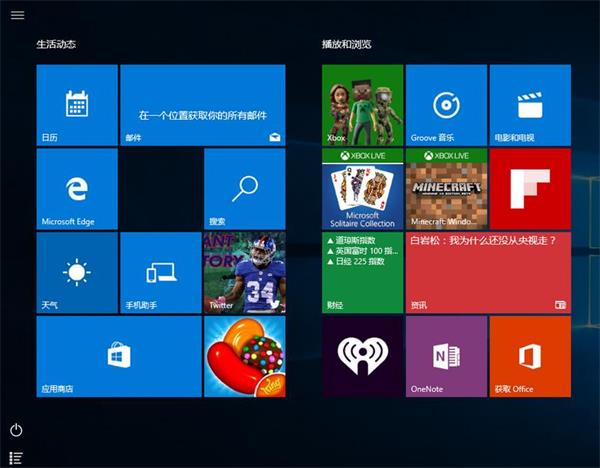Open the all apps list icon
Image resolution: width=600 pixels, height=468 pixels.
pos(16,458)
